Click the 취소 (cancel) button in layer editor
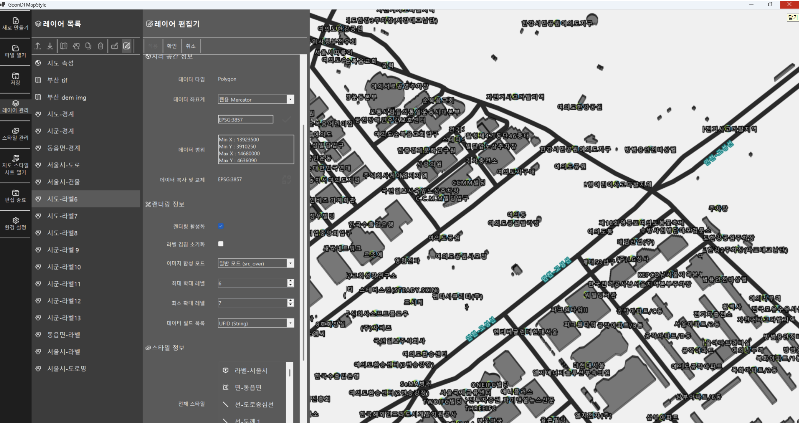The width and height of the screenshot is (799, 423). (x=191, y=46)
